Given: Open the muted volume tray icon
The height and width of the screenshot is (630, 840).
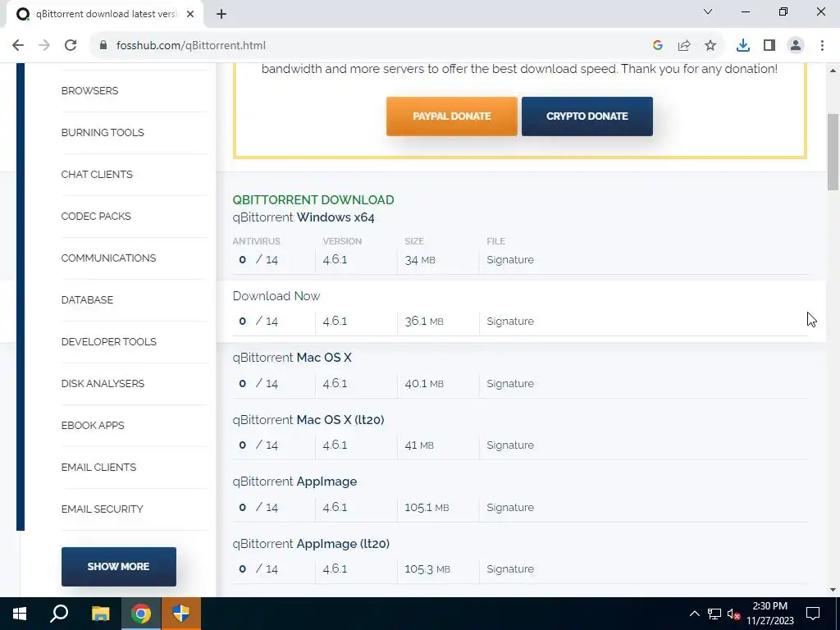Looking at the screenshot, I should [734, 614].
